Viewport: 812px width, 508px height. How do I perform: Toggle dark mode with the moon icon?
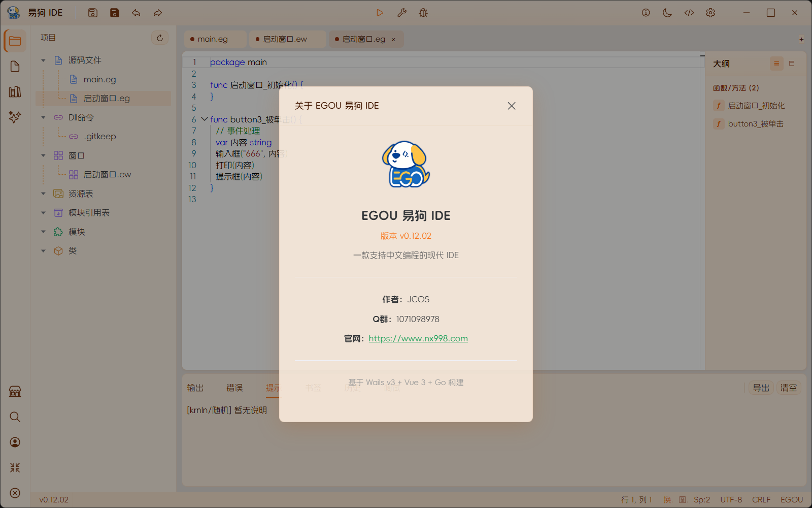(667, 13)
